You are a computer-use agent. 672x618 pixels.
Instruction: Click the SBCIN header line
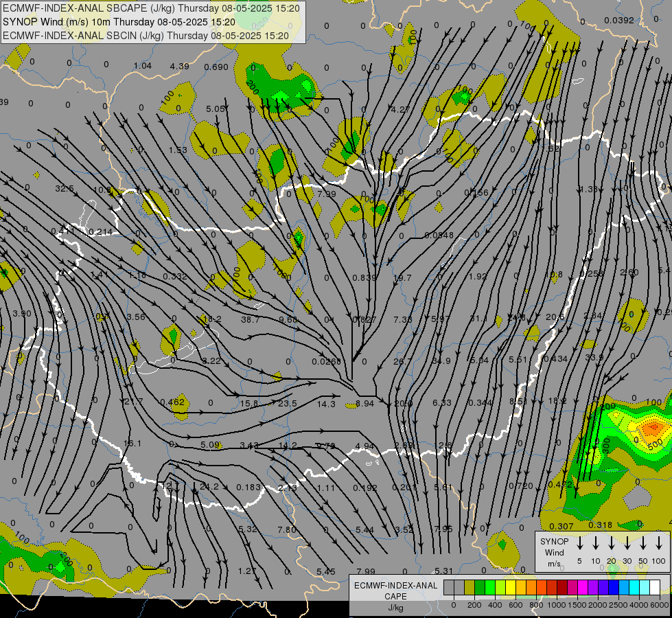pos(146,36)
